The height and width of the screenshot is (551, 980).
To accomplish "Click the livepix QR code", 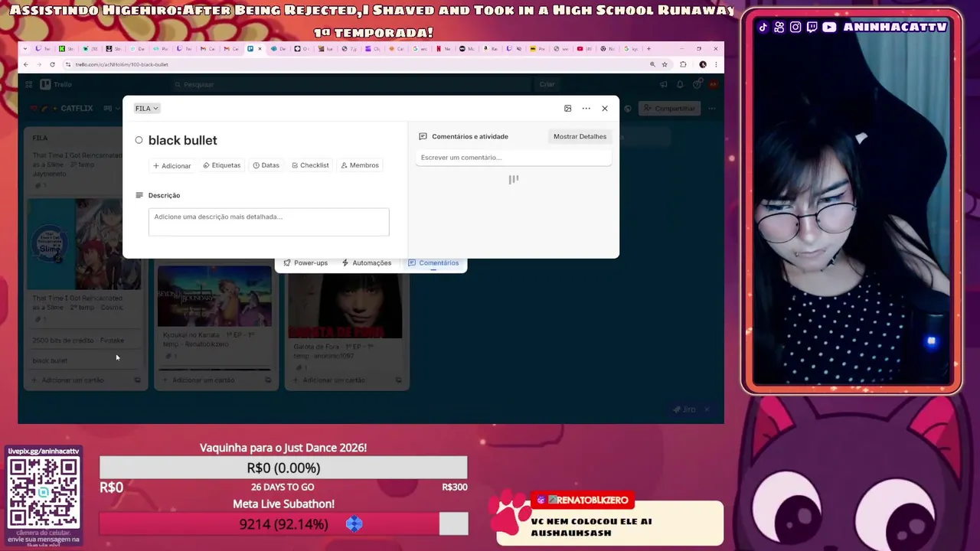I will coord(44,491).
